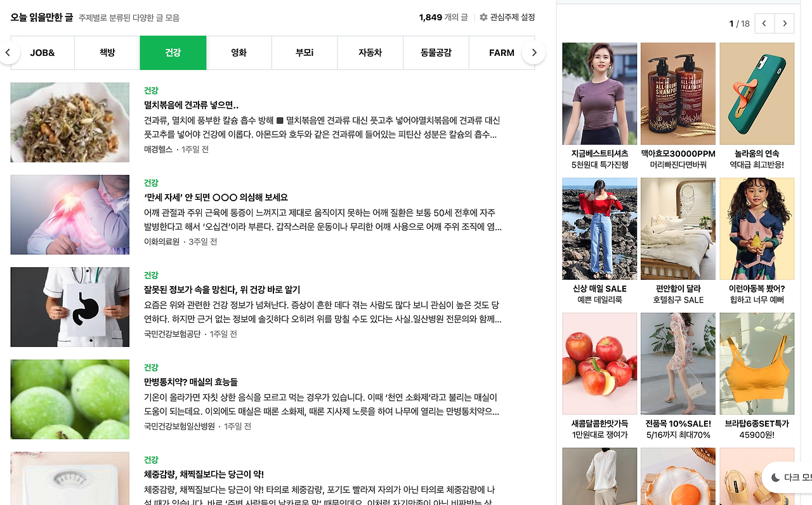
Task: Select the active 건강 tab
Action: click(173, 53)
